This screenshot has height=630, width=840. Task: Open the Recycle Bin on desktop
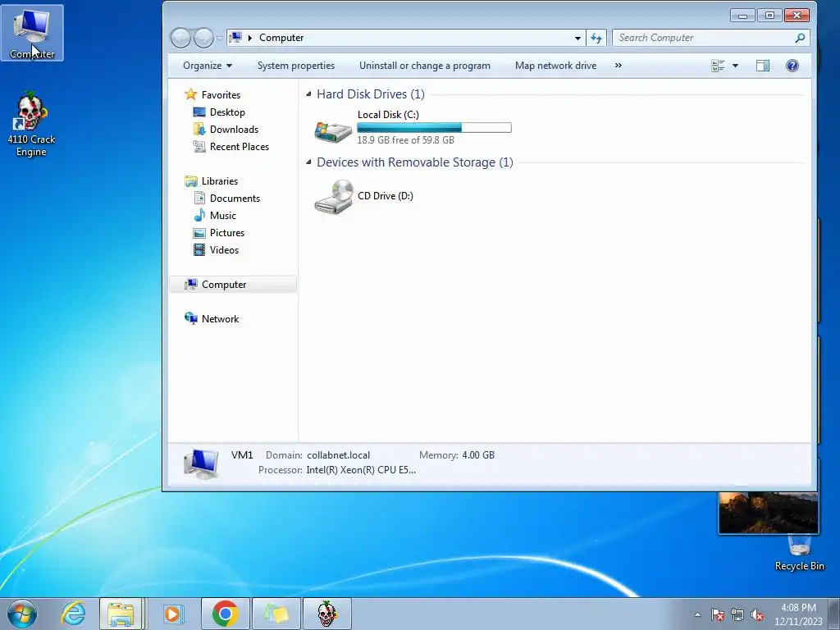(799, 554)
